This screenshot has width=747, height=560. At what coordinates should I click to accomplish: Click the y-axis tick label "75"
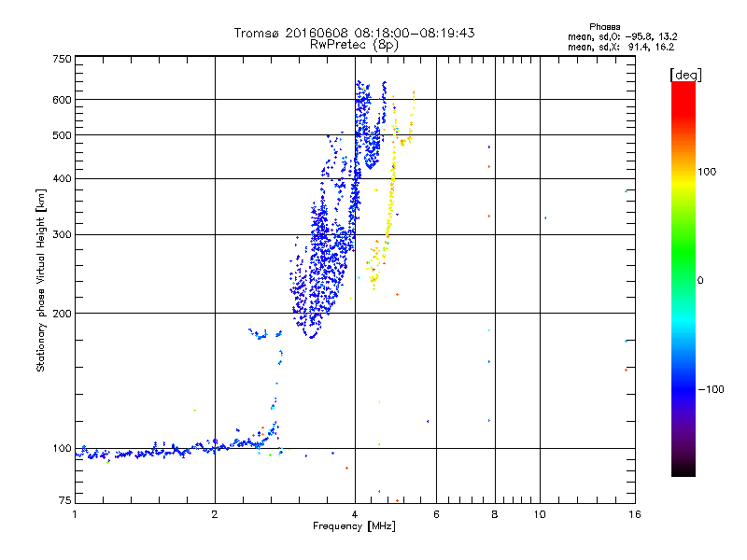point(64,500)
